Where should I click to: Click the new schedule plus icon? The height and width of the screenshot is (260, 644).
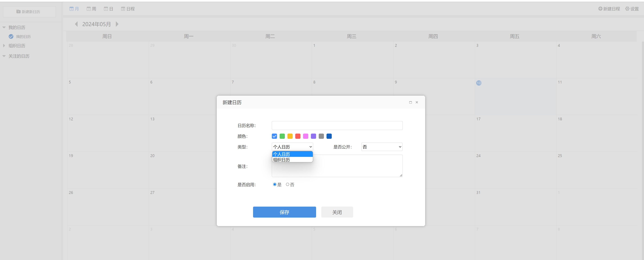(600, 9)
